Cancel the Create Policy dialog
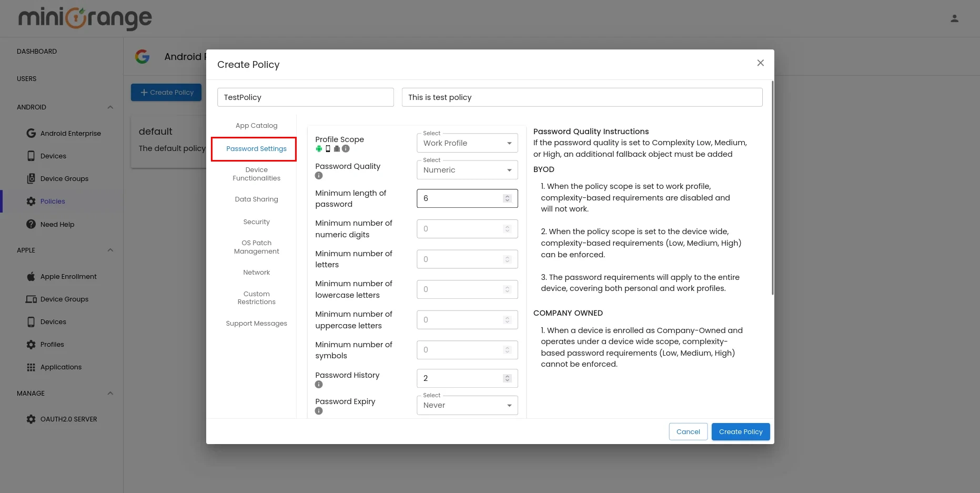The height and width of the screenshot is (493, 980). [x=688, y=431]
